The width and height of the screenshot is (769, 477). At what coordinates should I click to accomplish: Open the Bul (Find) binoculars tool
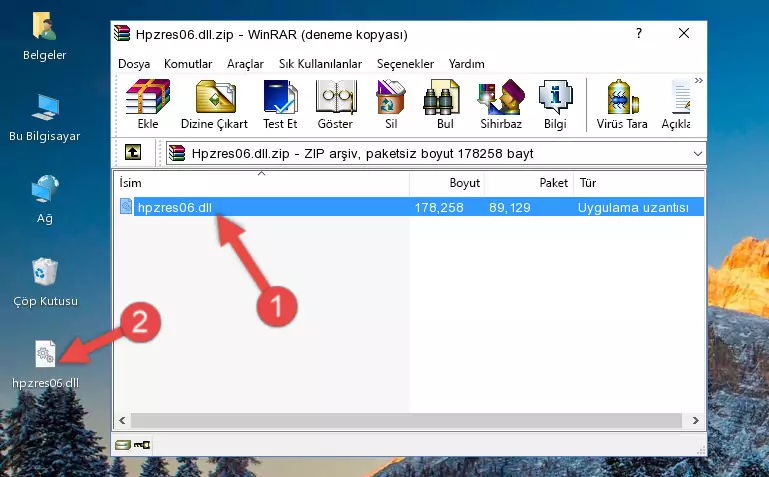pos(444,104)
